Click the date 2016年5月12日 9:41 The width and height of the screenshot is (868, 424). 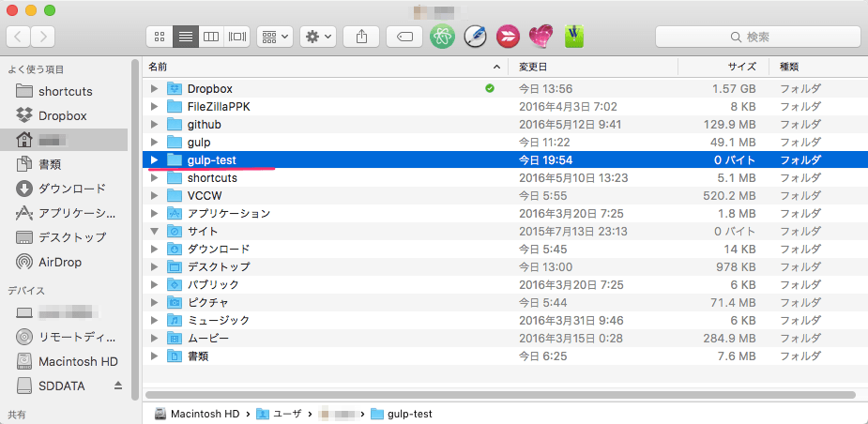click(x=570, y=125)
